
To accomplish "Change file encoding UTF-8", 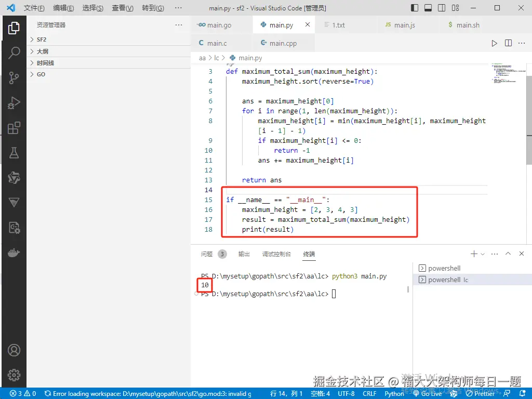I will (346, 394).
